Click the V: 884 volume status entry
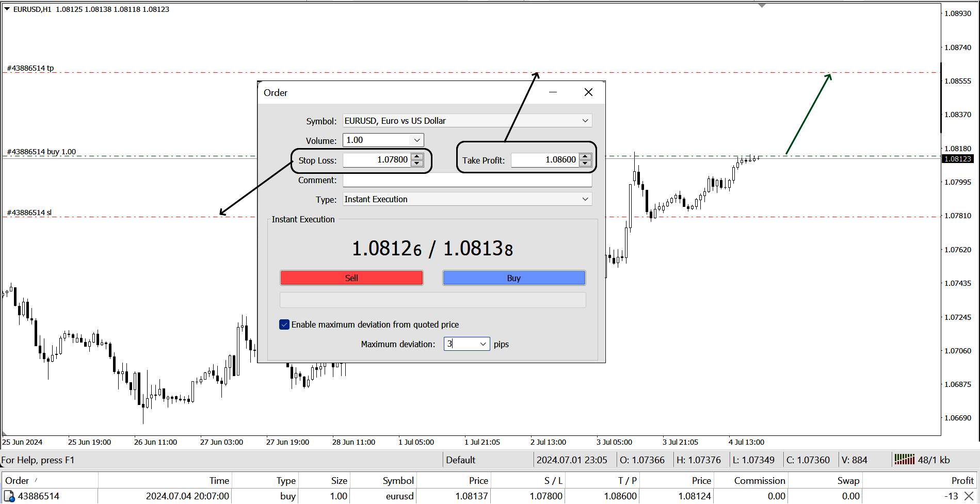Screen dimensions: 980x504 854,460
